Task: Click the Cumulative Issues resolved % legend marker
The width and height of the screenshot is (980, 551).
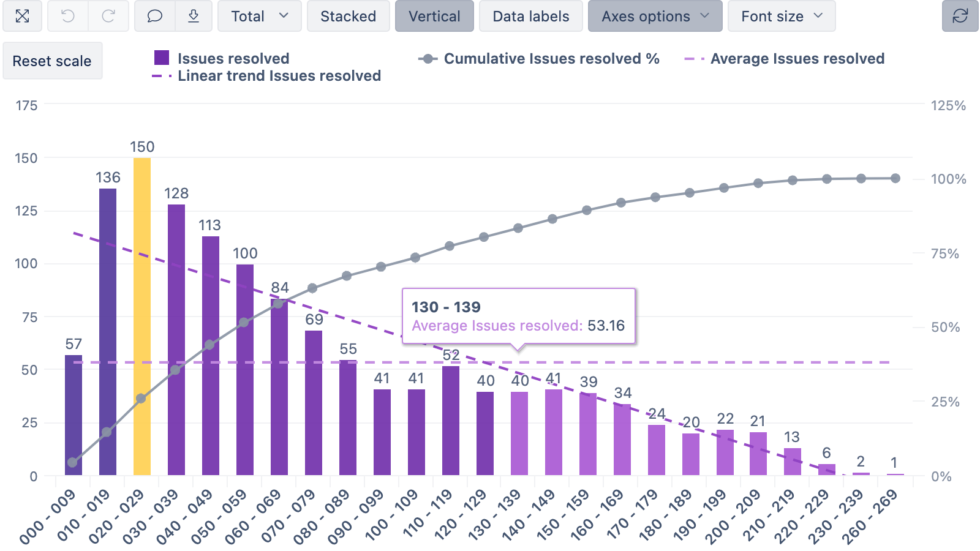Action: coord(428,59)
